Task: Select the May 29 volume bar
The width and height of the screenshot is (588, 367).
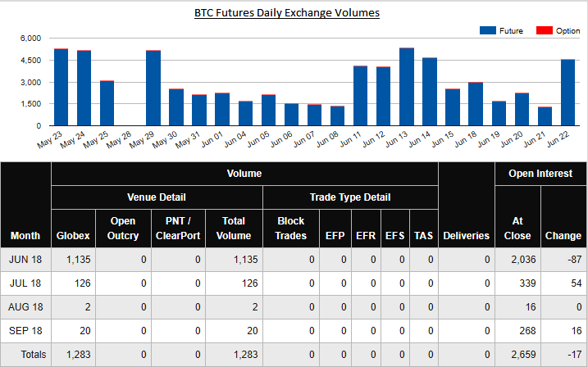Action: tap(153, 88)
